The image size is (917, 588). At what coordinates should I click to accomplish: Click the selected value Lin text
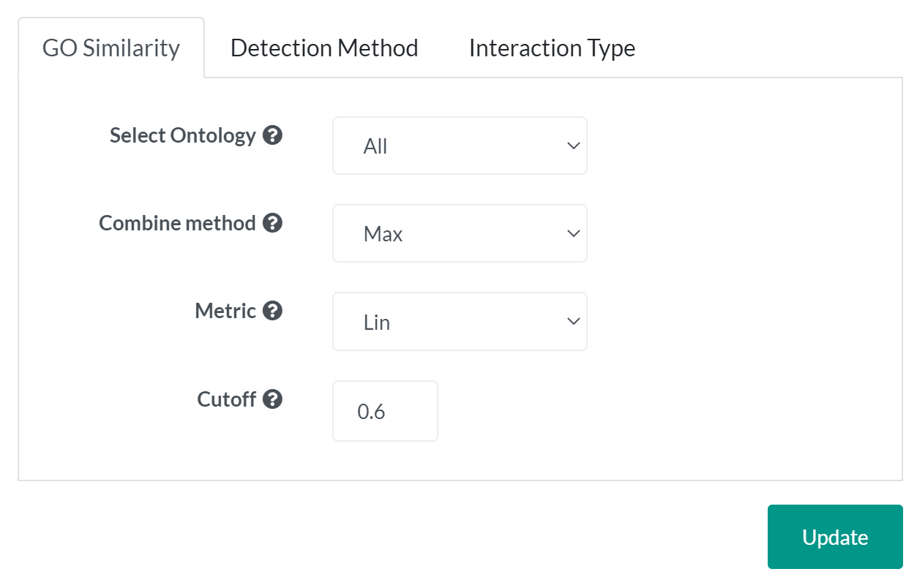click(377, 322)
